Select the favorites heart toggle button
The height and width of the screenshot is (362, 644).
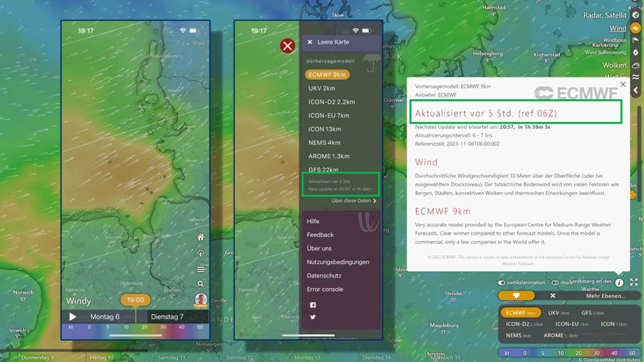(516, 296)
